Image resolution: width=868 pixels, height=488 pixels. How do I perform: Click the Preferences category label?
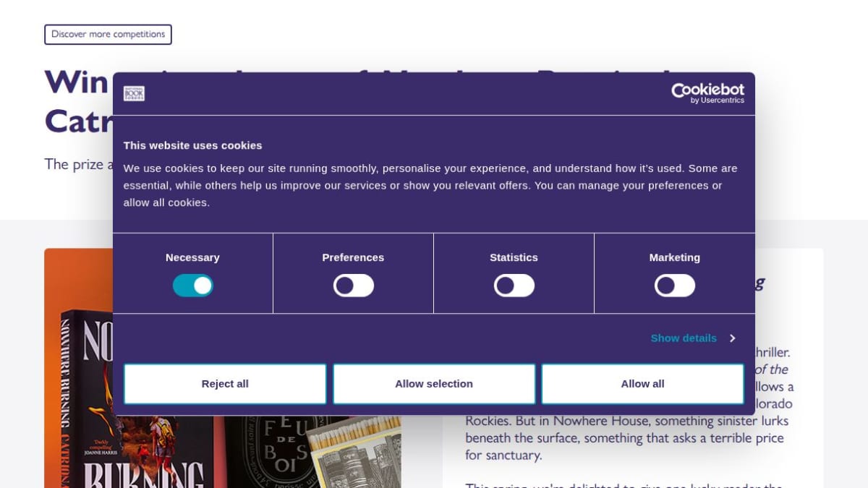[x=353, y=257]
